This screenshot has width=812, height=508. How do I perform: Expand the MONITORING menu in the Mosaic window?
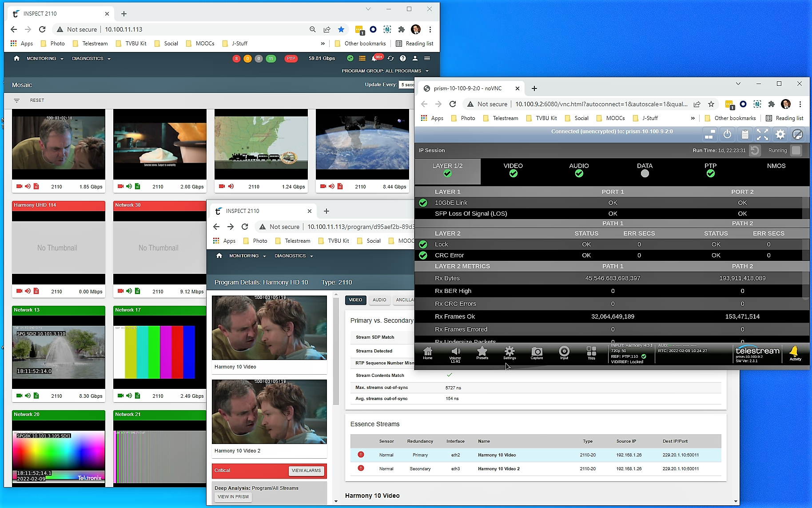(x=45, y=59)
